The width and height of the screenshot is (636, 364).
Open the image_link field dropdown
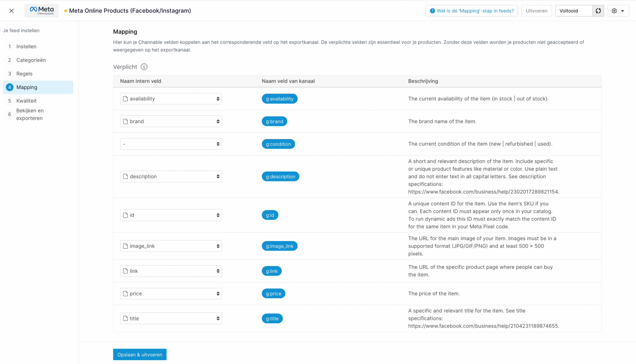point(171,246)
